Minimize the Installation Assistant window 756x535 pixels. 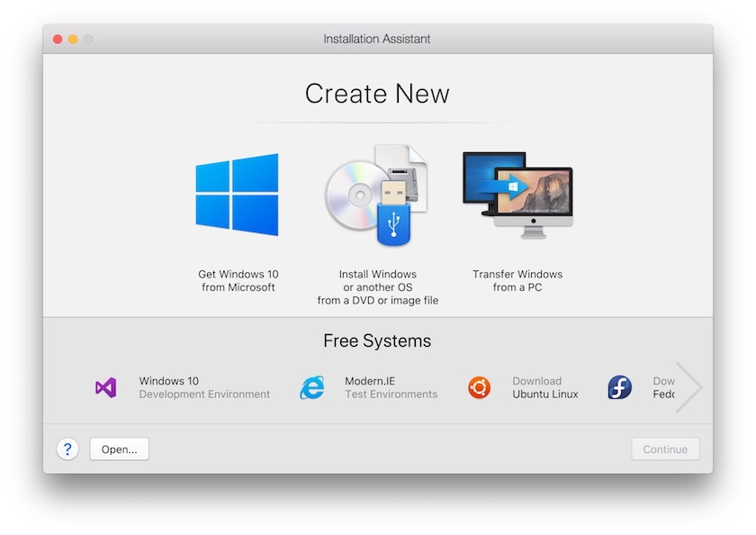tap(73, 39)
